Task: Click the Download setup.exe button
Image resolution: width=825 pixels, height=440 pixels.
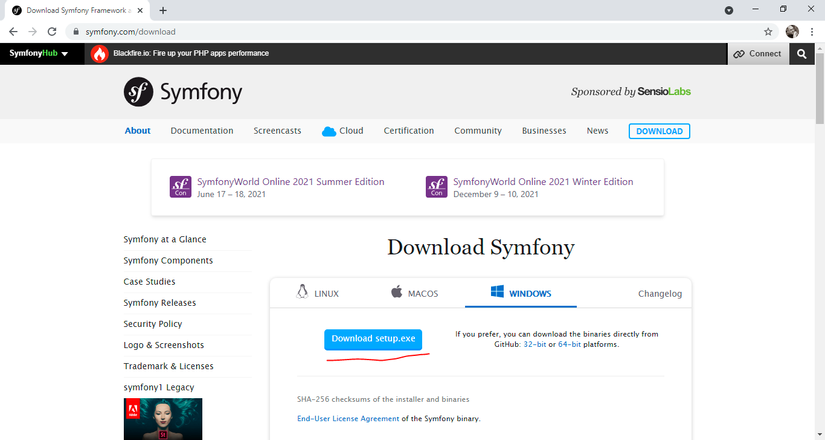Action: tap(373, 339)
